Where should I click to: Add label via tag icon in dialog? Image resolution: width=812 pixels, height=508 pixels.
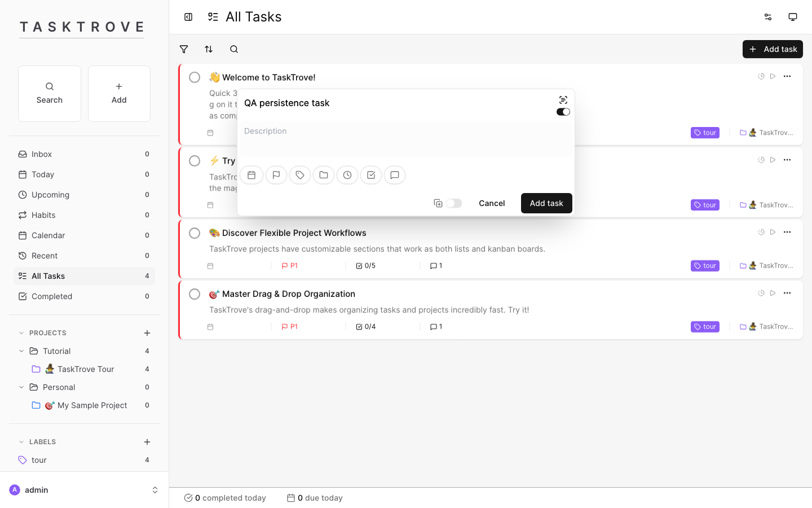pos(300,175)
